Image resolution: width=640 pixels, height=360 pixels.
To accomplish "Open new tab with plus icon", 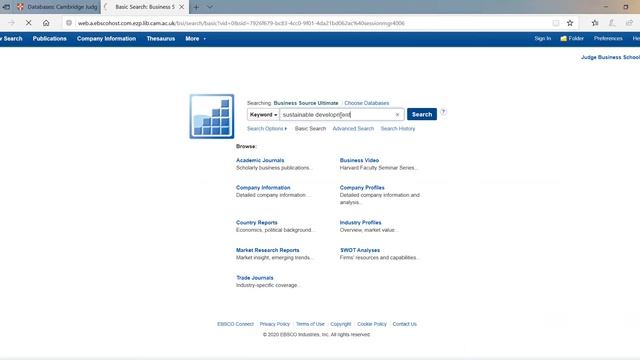I will coord(196,7).
